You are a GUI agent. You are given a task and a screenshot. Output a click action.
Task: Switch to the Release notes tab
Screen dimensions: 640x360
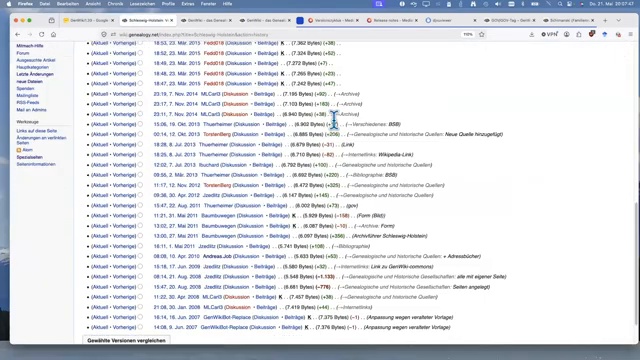(392, 20)
